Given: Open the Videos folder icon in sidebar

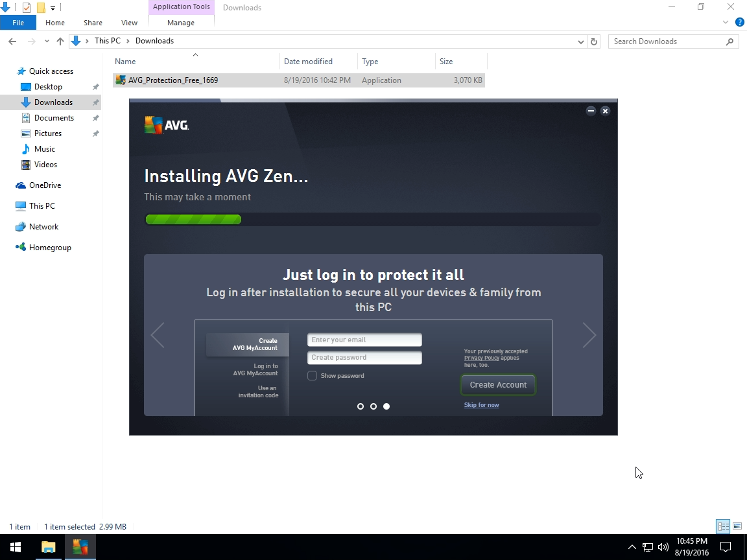Looking at the screenshot, I should [x=26, y=165].
